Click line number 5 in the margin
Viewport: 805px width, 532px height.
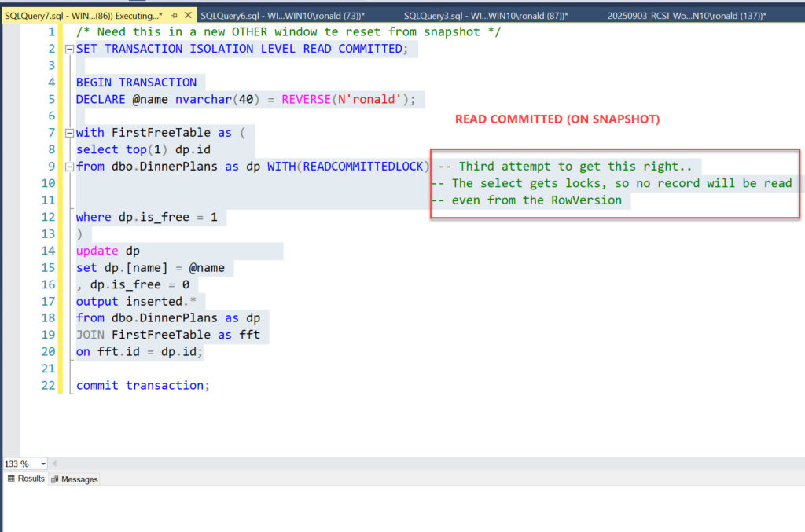pos(51,99)
